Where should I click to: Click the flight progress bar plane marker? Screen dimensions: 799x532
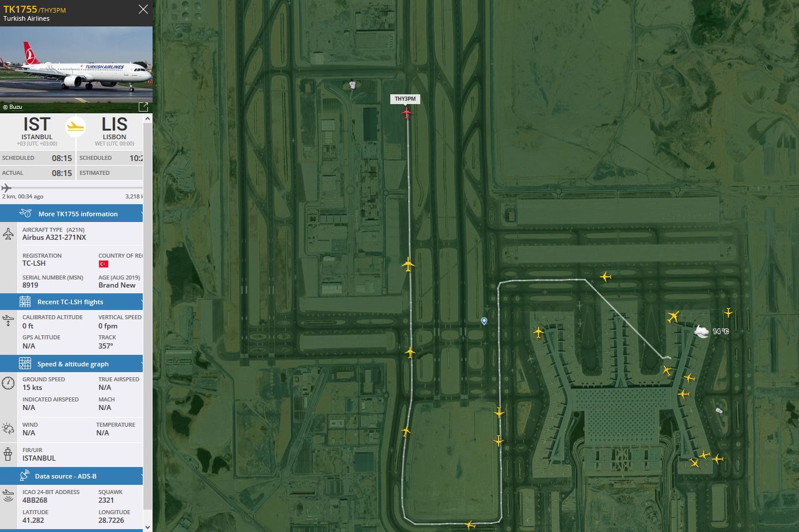[x=6, y=187]
